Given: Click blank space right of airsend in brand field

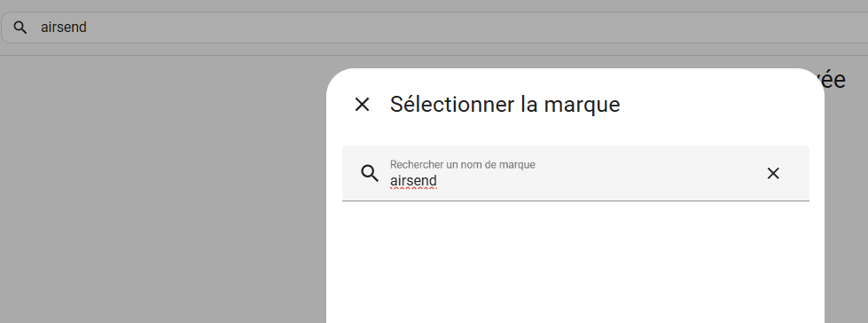Looking at the screenshot, I should click(x=598, y=181).
